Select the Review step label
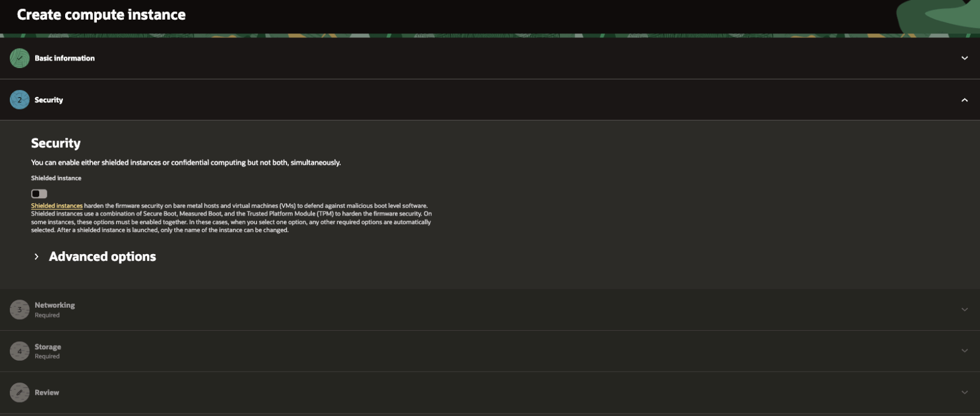 [x=47, y=392]
